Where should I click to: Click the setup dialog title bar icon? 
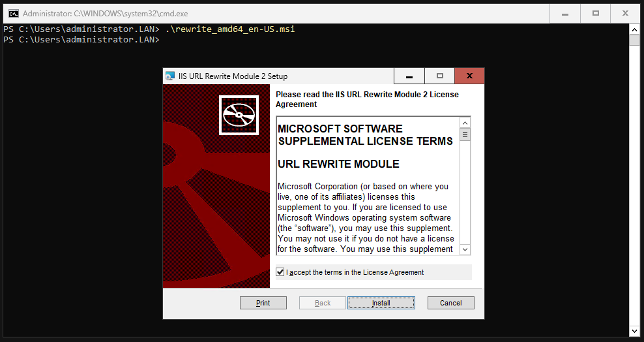click(x=170, y=76)
